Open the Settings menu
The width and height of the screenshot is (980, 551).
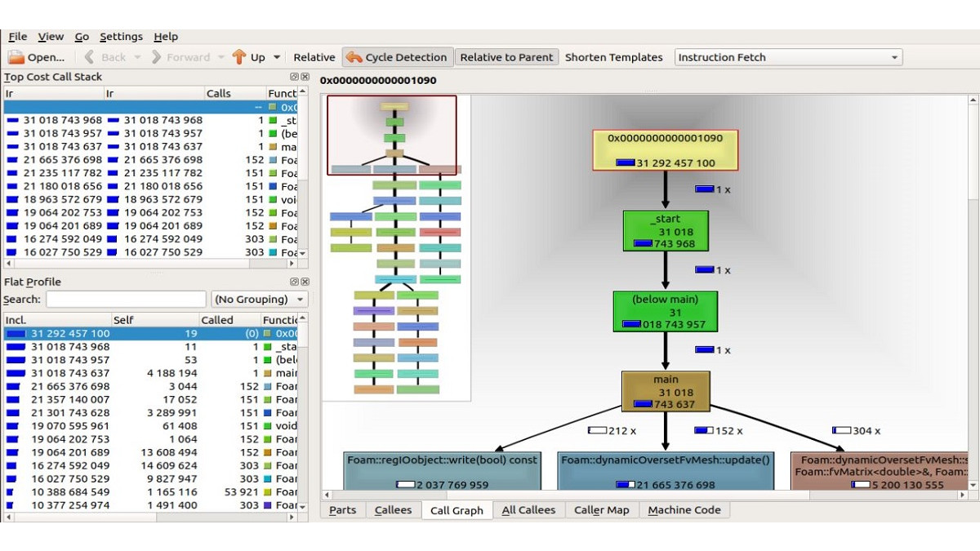pos(121,37)
